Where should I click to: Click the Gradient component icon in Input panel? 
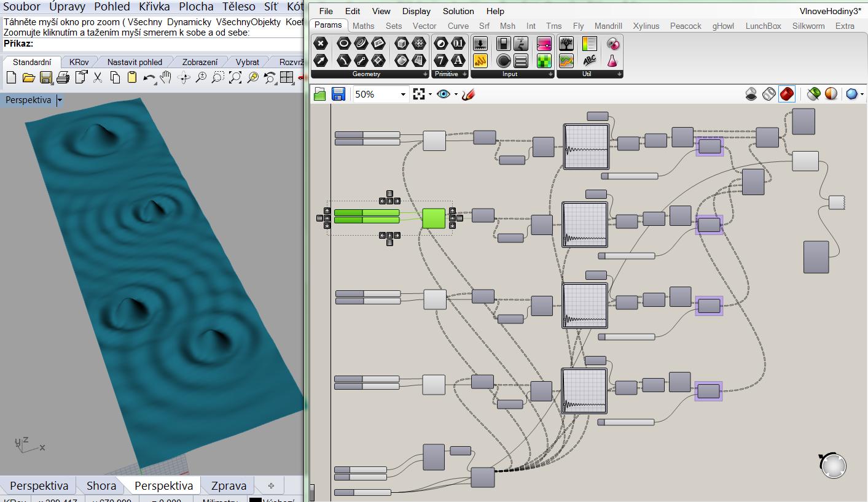[x=544, y=44]
